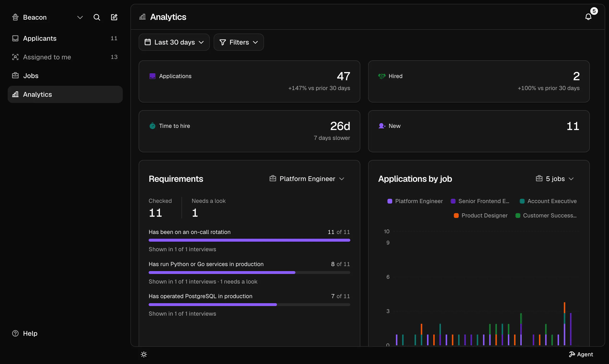Click the Time to hire stopwatch icon
The image size is (609, 364).
[152, 126]
